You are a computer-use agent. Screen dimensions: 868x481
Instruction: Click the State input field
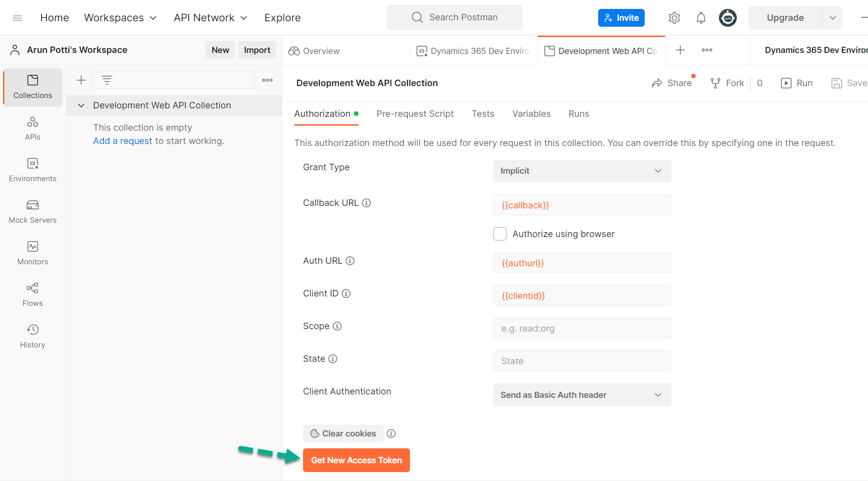(582, 361)
